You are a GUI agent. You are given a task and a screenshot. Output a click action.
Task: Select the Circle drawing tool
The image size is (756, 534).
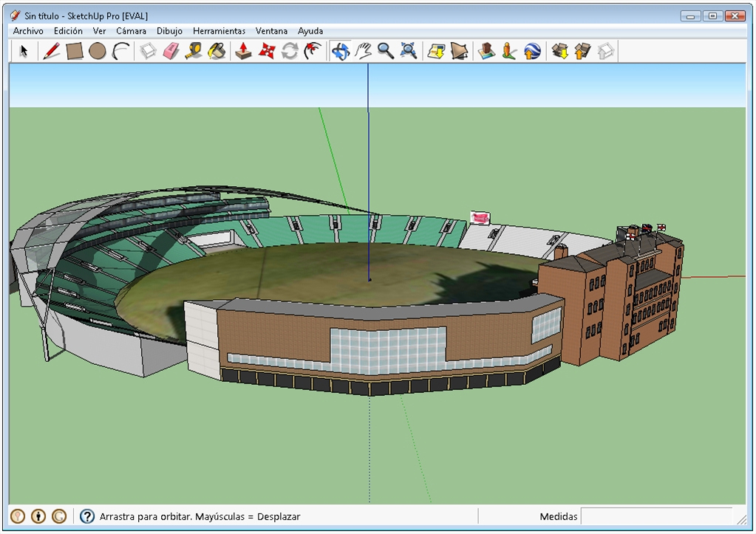coord(97,51)
